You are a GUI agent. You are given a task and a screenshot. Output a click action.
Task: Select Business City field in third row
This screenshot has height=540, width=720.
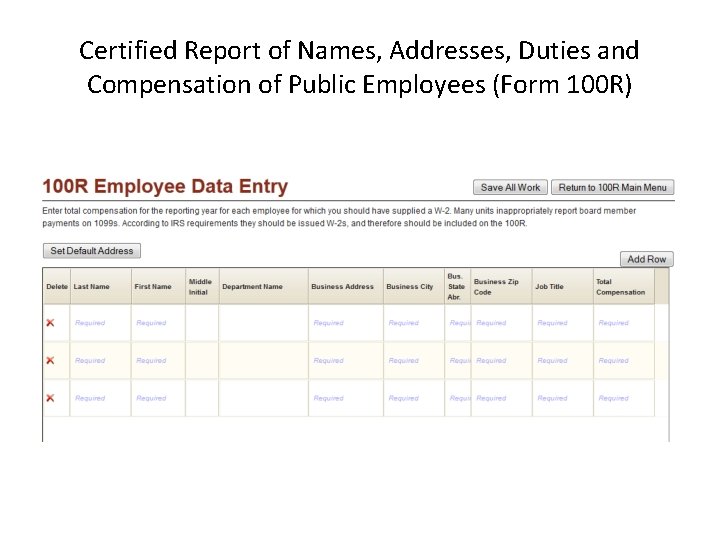pyautogui.click(x=414, y=398)
